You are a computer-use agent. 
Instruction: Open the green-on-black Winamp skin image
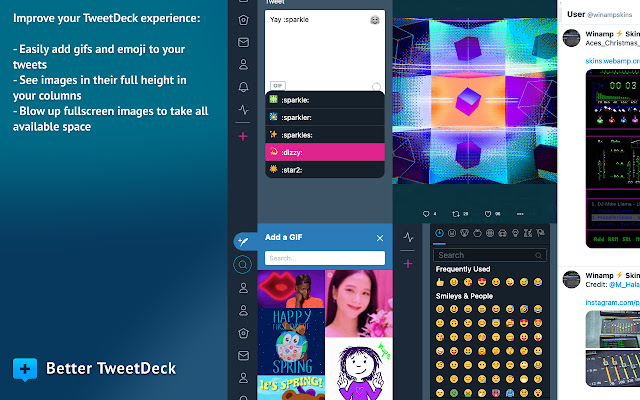pyautogui.click(x=613, y=158)
